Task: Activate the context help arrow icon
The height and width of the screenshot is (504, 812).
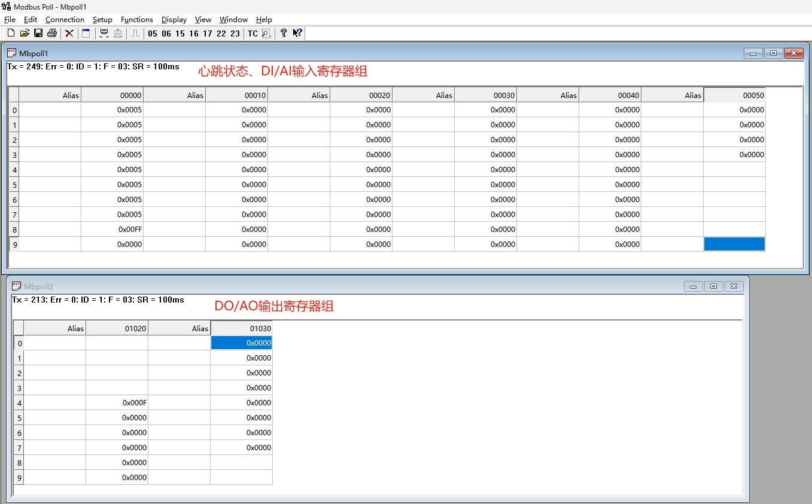Action: pyautogui.click(x=297, y=33)
